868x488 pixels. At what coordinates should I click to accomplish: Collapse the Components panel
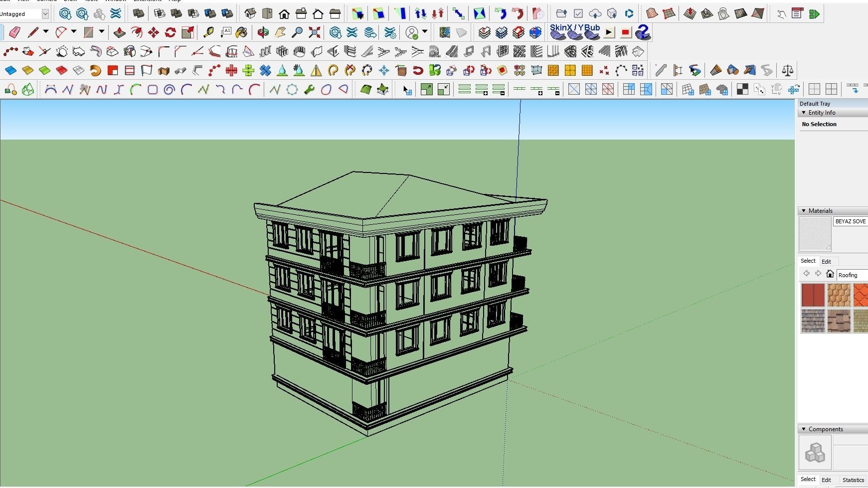[804, 429]
